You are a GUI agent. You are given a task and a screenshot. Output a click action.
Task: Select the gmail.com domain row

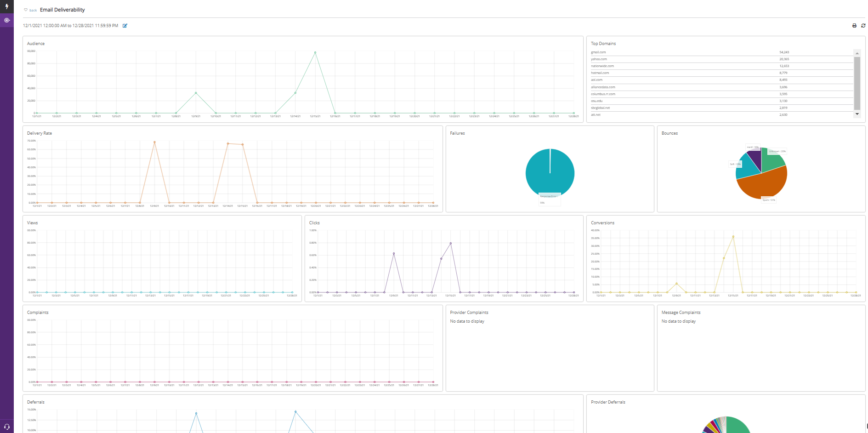(x=721, y=52)
